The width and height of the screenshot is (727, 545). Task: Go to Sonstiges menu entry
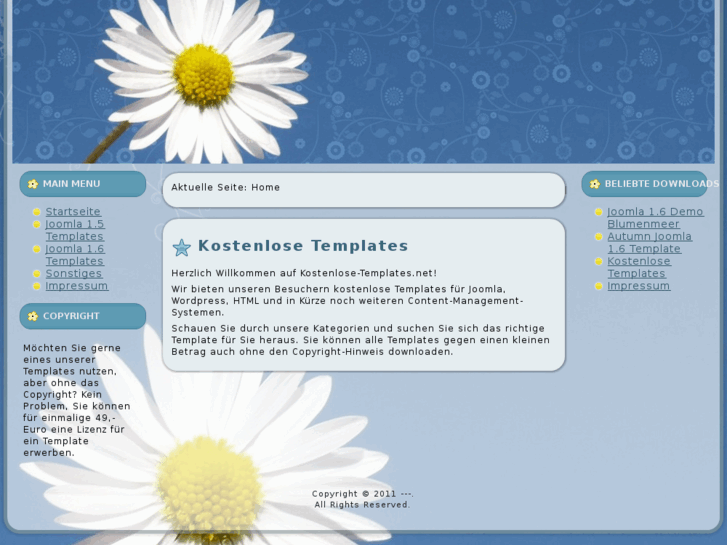[74, 273]
